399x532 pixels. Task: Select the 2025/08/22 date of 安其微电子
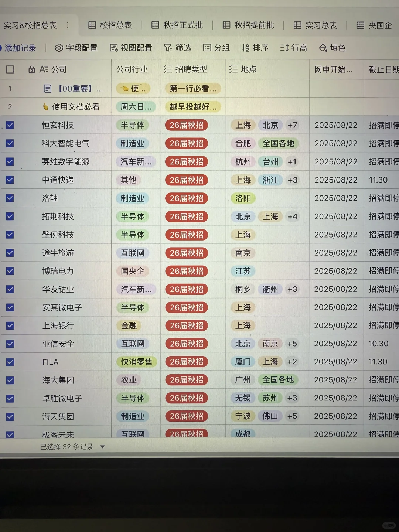coord(335,307)
